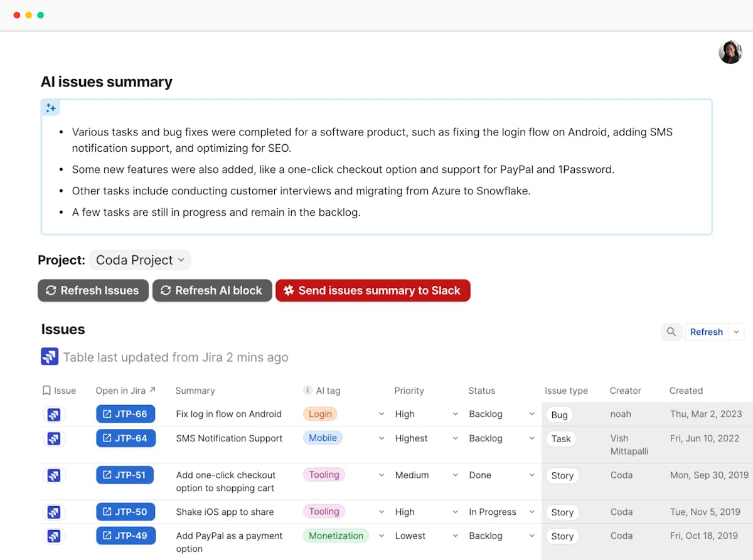The image size is (753, 560).
Task: Click the Jira issue icon in JTP-49 row
Action: tap(54, 536)
